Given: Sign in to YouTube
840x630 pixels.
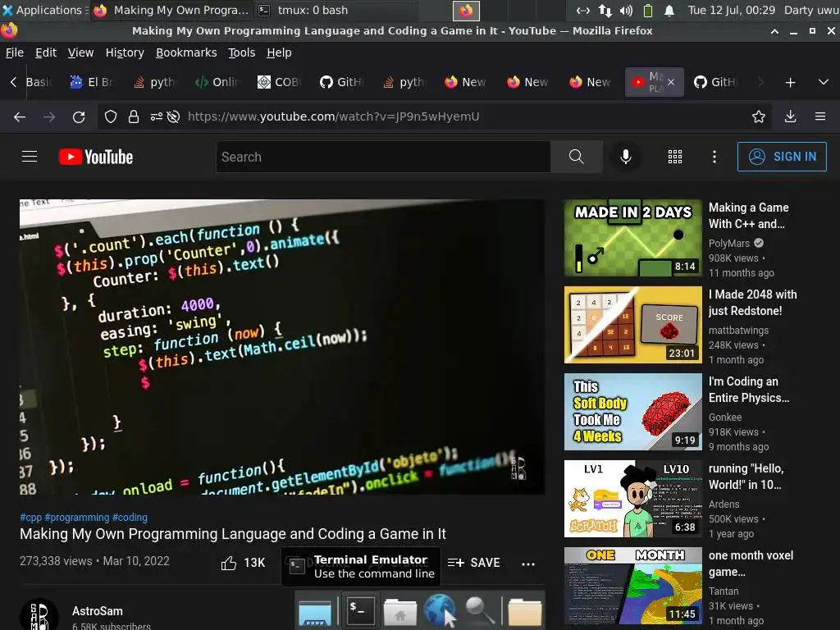Looking at the screenshot, I should (782, 157).
